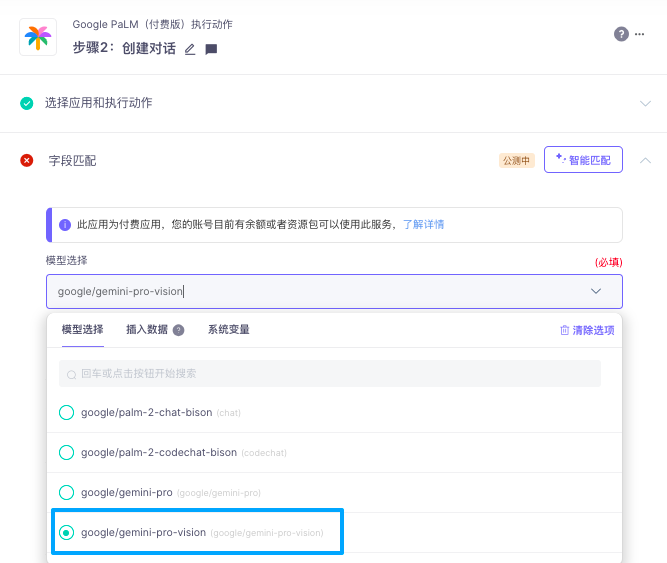This screenshot has width=667, height=563.
Task: Click the 模型选择 field label
Action: pos(66,261)
